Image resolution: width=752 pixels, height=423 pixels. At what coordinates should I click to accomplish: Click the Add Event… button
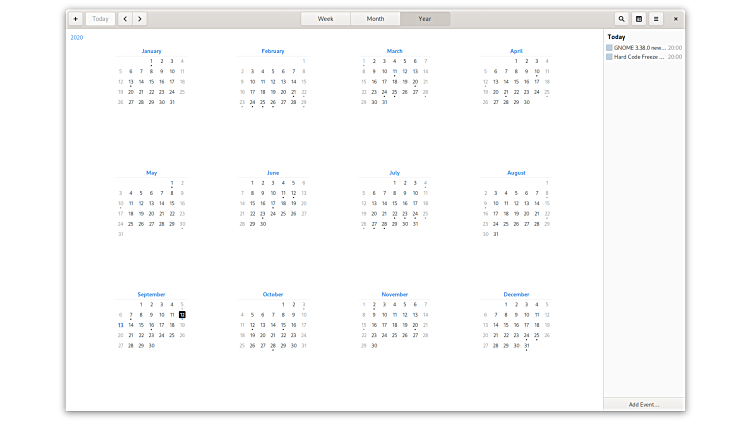pos(644,404)
